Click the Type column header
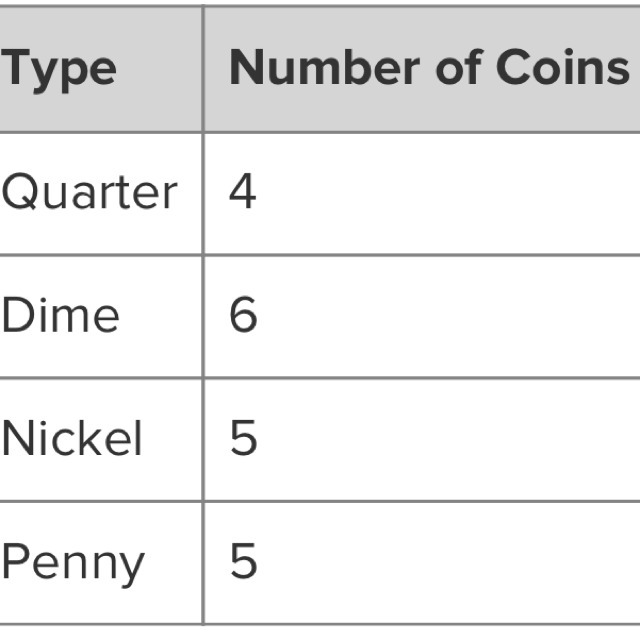This screenshot has height=640, width=640. pos(58,69)
